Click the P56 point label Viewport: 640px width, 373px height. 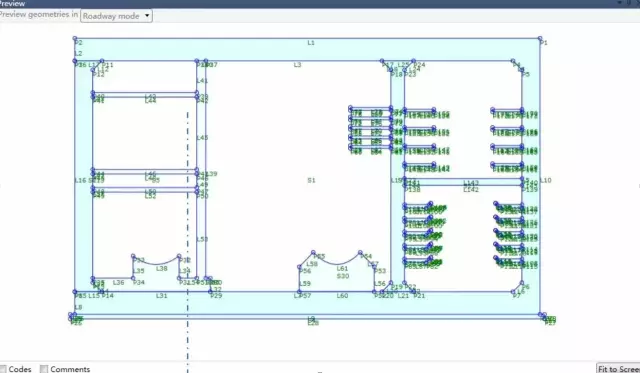click(305, 271)
